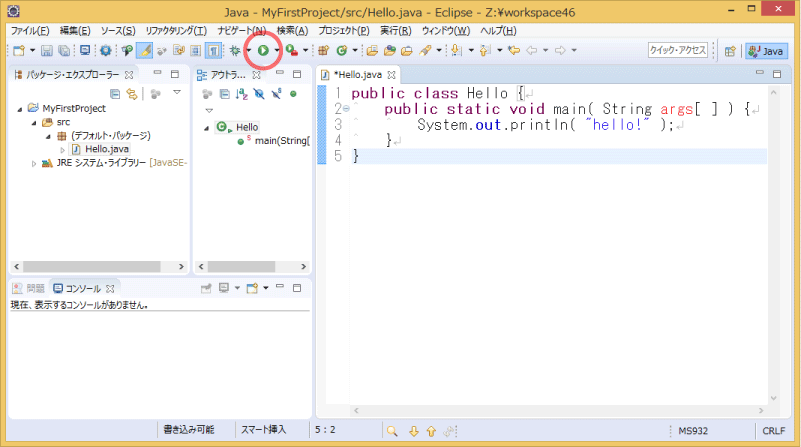Jump to Next Annotation toolbar icon
Viewport: 801px width, 447px height.
coord(457,50)
